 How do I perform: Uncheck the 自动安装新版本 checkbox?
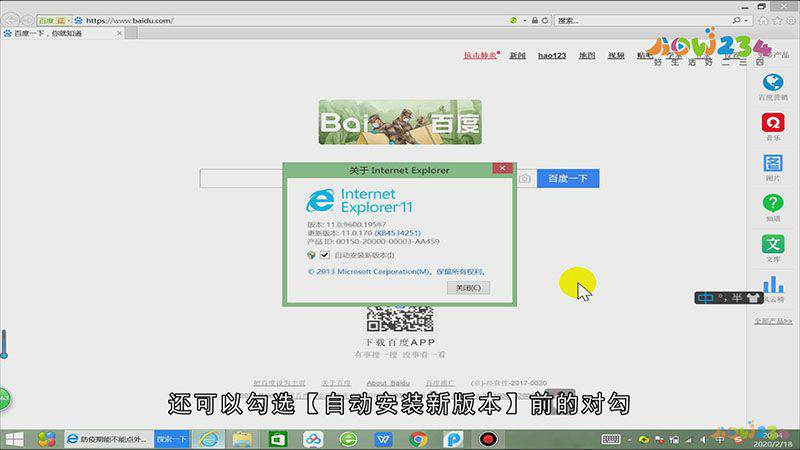[x=324, y=255]
